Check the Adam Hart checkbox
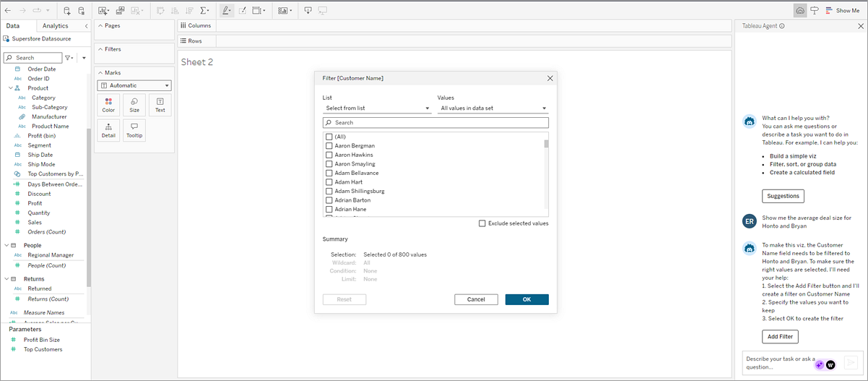 tap(329, 182)
